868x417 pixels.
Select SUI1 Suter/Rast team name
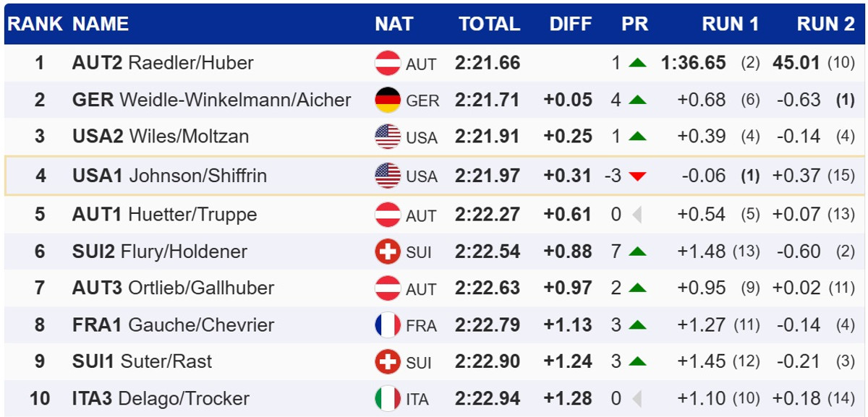click(142, 361)
